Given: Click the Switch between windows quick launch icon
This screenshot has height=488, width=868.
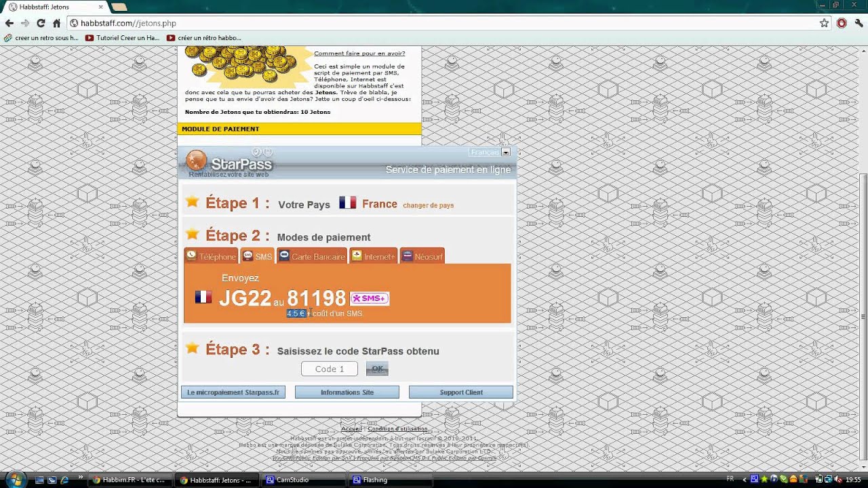Looking at the screenshot, I should (x=52, y=480).
